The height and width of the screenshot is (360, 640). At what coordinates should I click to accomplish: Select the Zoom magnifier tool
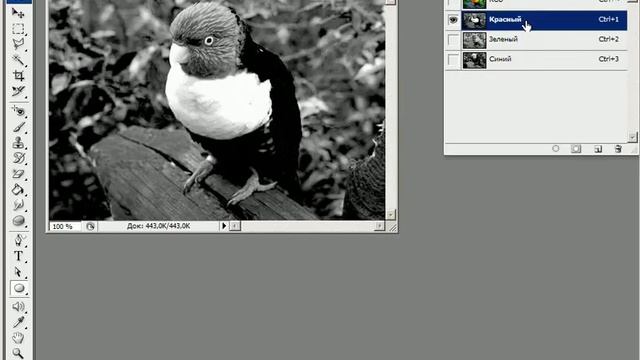point(18,353)
